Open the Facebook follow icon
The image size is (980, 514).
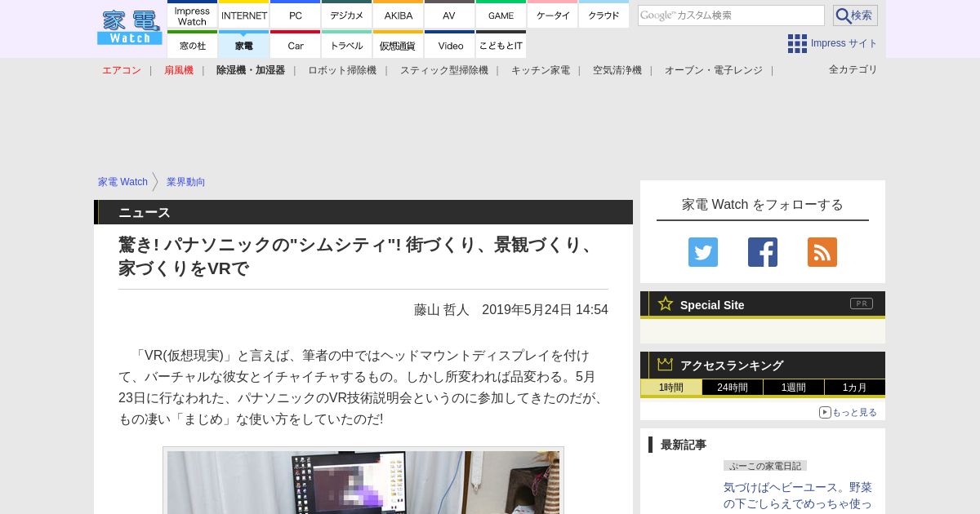coord(763,252)
